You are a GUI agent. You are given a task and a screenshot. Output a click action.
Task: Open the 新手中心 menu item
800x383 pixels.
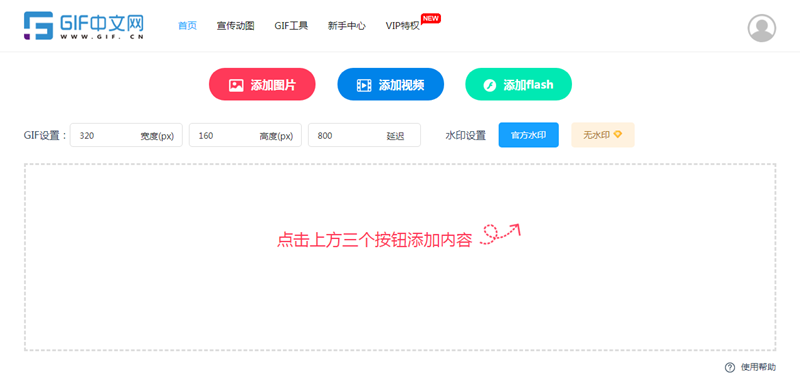click(346, 25)
